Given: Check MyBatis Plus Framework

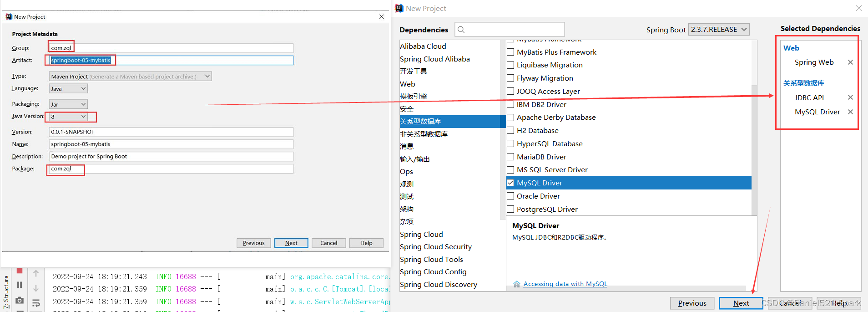Looking at the screenshot, I should point(510,52).
